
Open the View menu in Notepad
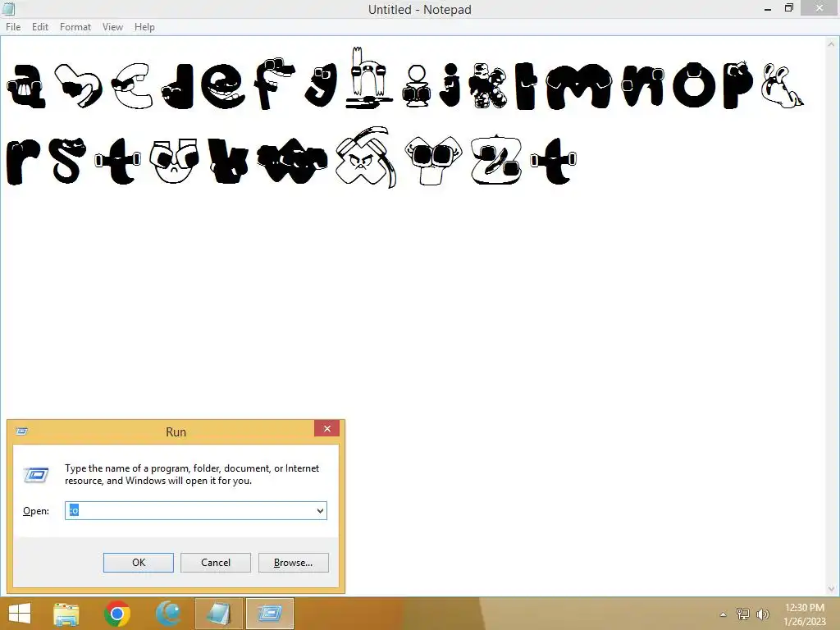(112, 27)
